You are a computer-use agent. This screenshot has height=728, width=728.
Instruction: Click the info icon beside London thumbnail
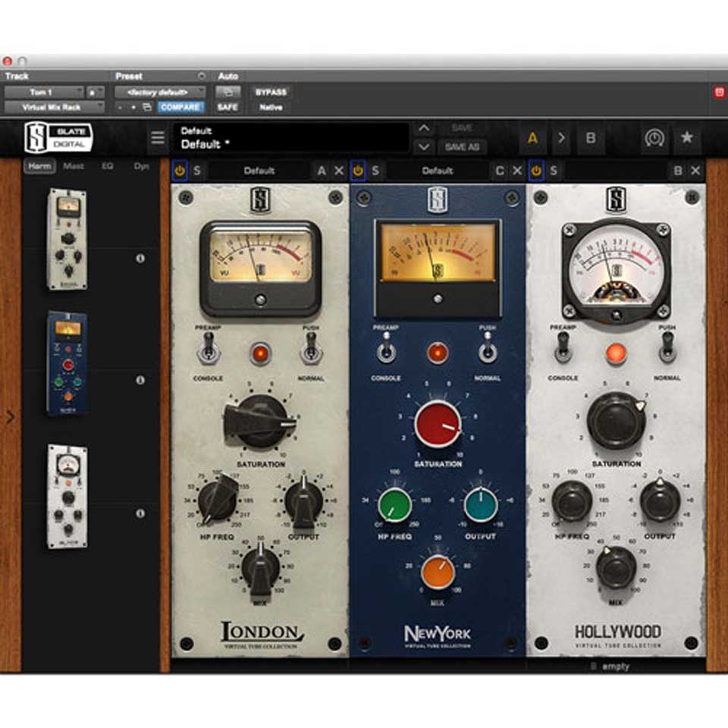(x=140, y=259)
